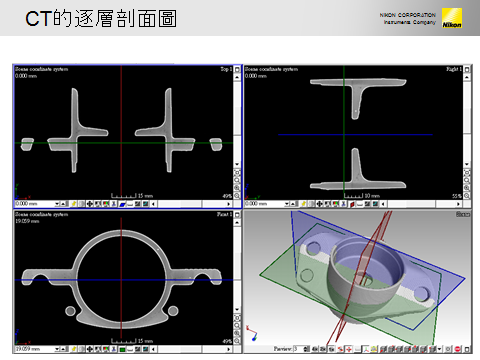Click red move-arrows icon in 3D view toolbar
The width and height of the screenshot is (480, 360).
pos(349,349)
